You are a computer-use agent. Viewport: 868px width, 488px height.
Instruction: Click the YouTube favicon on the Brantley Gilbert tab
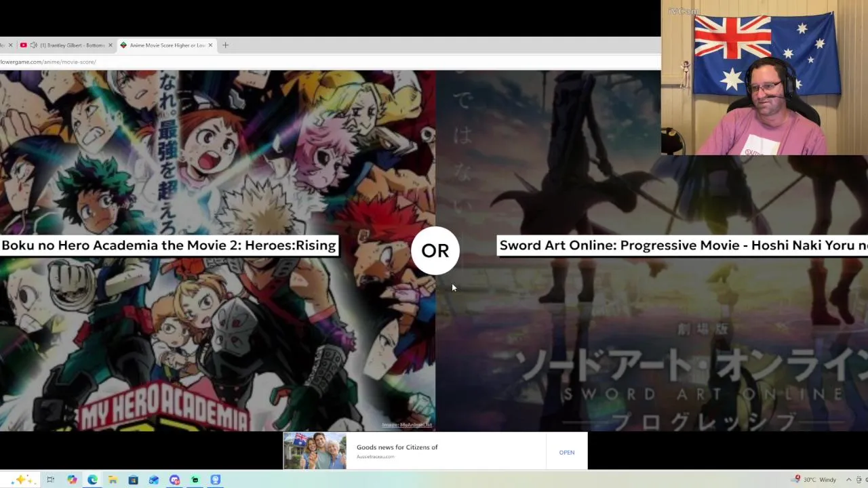23,45
